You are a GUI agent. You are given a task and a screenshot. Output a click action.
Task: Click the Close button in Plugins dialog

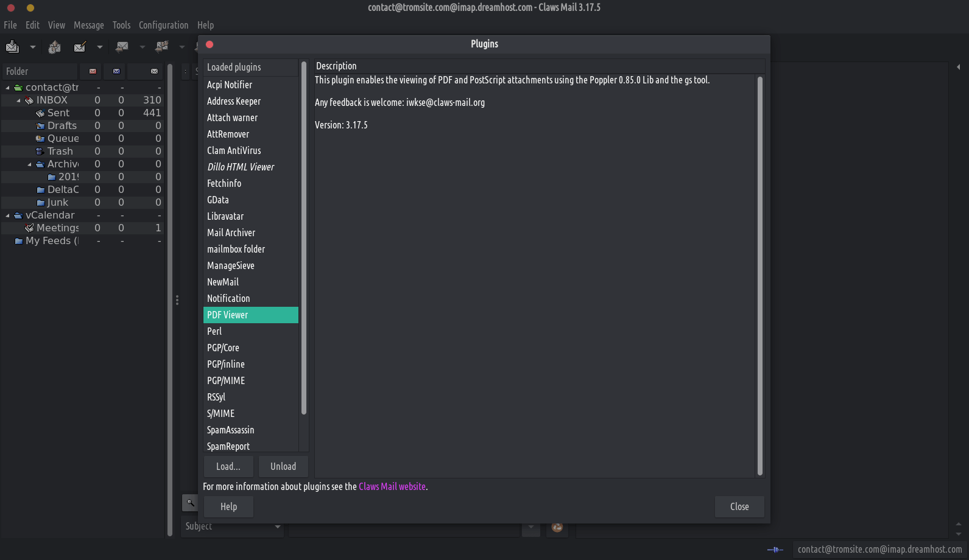click(x=739, y=506)
